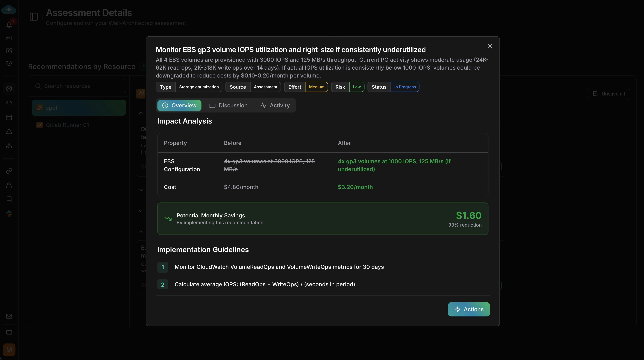The width and height of the screenshot is (644, 360).
Task: Open the edit/compose tool in the sidebar
Action: tap(9, 51)
